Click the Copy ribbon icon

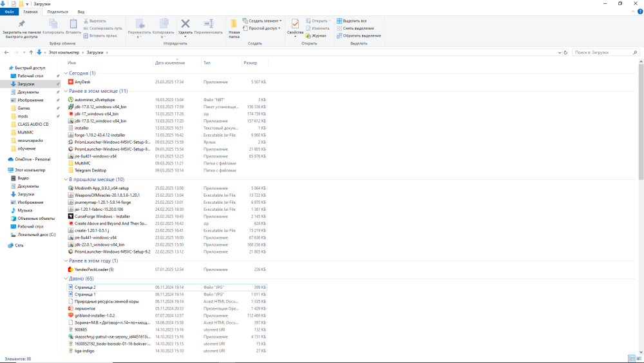coord(53,24)
